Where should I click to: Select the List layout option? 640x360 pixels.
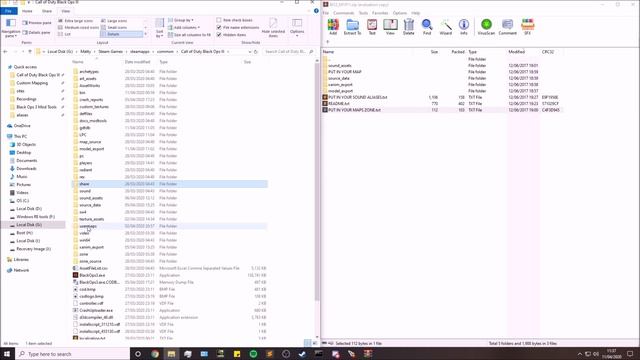[64, 34]
